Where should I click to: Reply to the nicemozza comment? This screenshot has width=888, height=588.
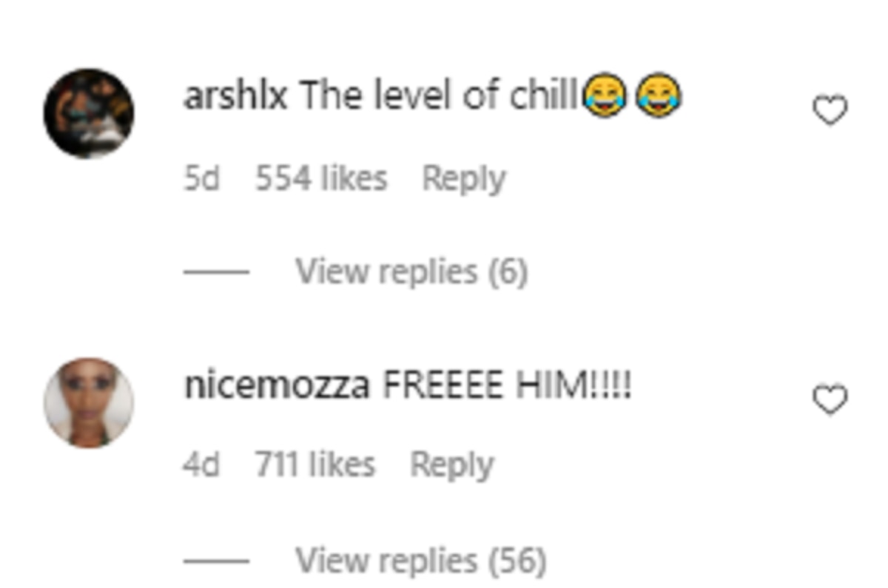click(x=452, y=466)
